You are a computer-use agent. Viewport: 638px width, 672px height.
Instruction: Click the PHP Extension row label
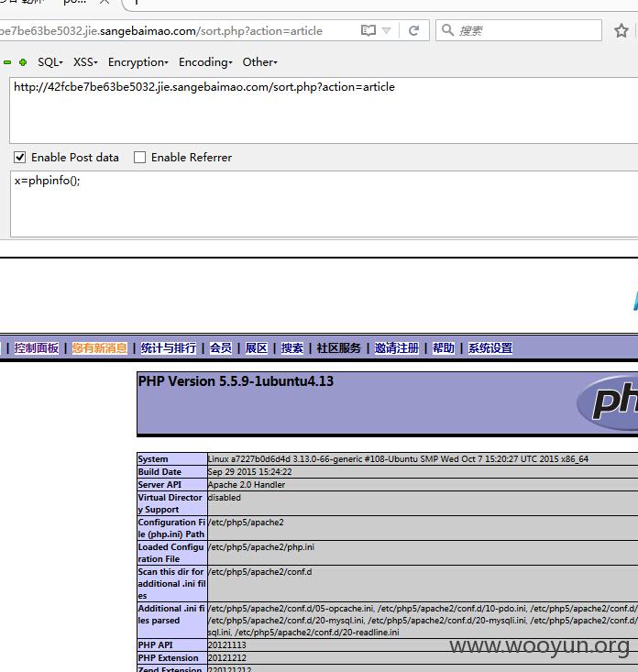(168, 658)
